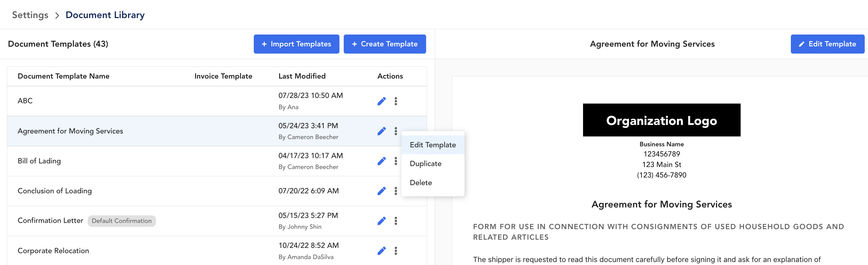Select Agreement for Moving Services row name
This screenshot has height=265, width=868.
pos(70,131)
